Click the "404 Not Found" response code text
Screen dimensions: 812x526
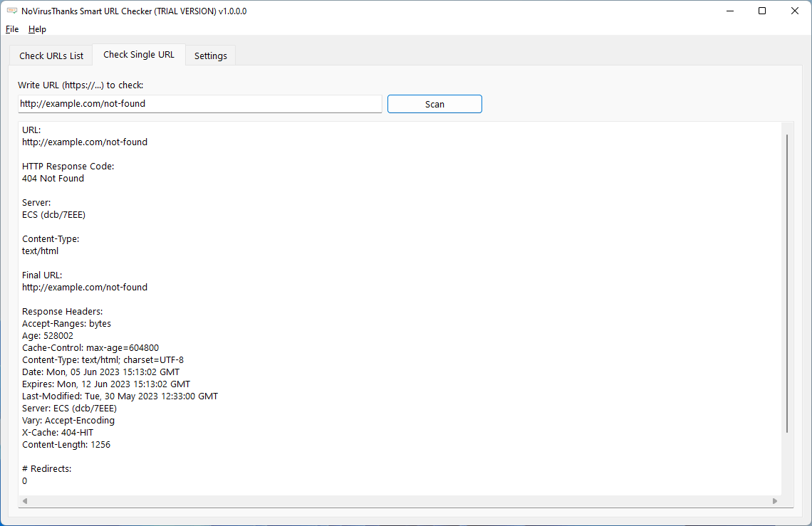53,178
